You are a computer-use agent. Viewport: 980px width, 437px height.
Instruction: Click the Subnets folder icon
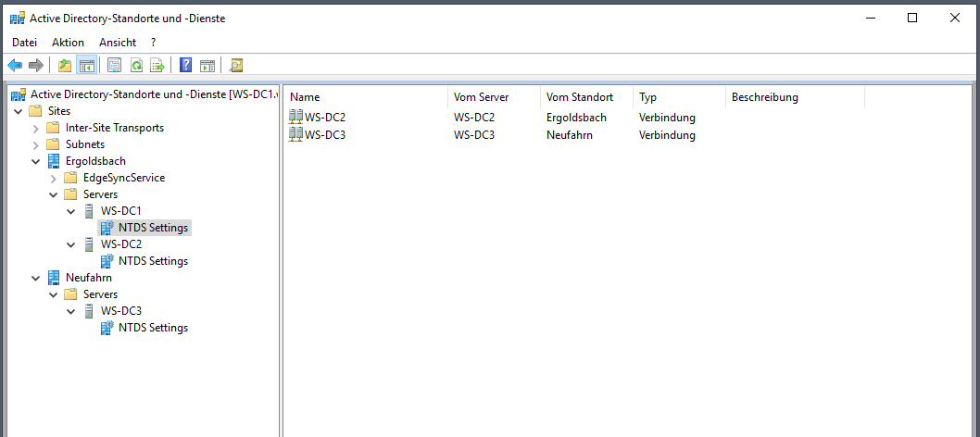(54, 144)
